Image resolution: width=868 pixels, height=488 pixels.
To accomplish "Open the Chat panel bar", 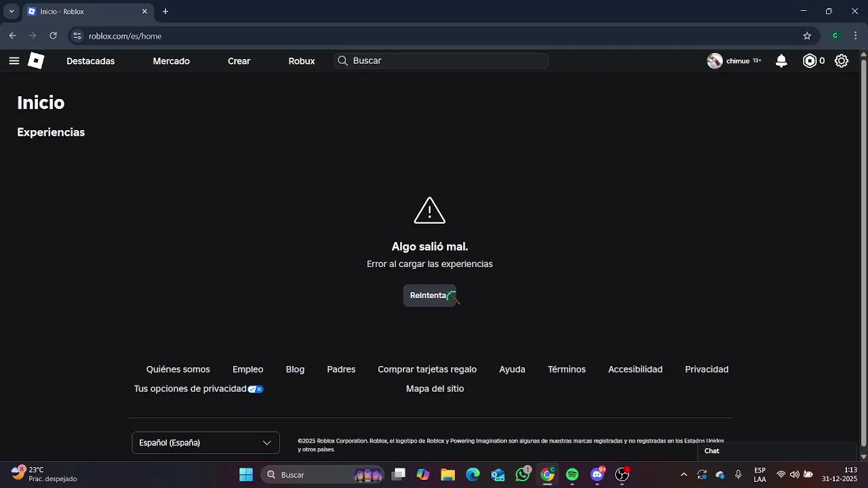I will (x=777, y=451).
